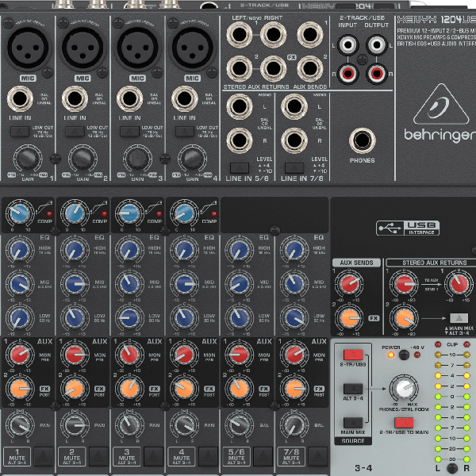Toggle channel 4 LOW CUT switch

coord(185,131)
